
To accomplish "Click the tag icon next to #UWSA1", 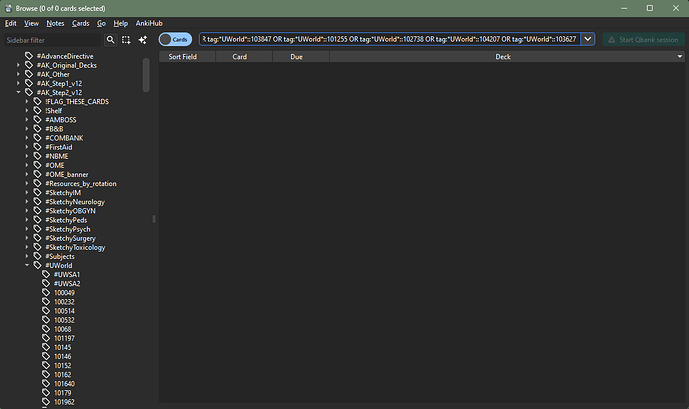I will click(x=46, y=275).
